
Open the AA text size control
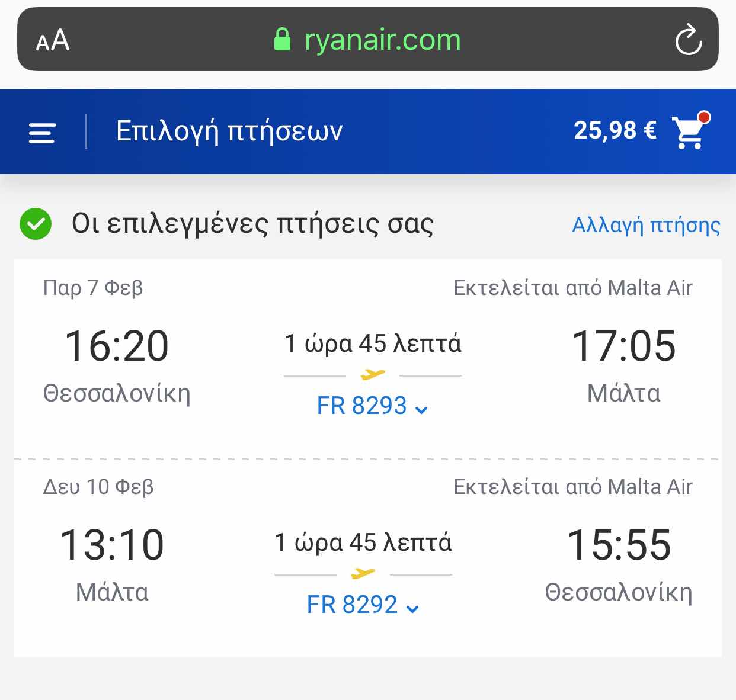click(x=53, y=40)
